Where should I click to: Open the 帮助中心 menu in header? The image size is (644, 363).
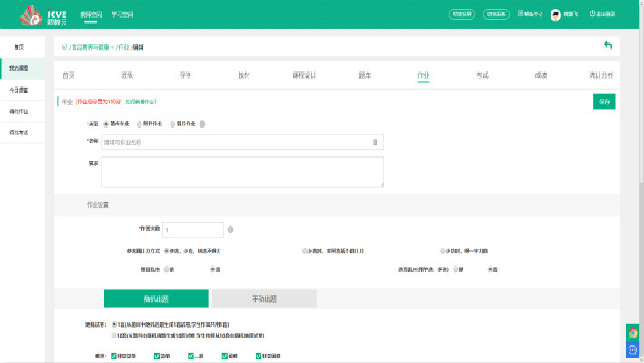[x=530, y=15]
